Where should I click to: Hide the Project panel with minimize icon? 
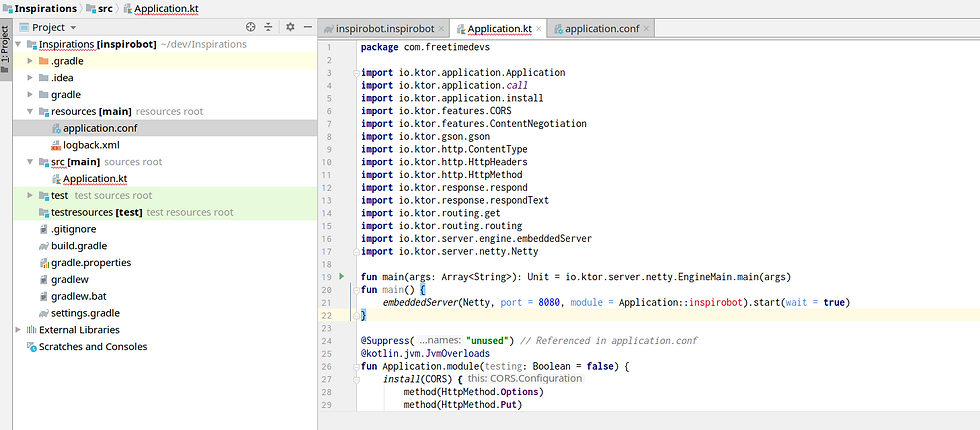tap(306, 28)
